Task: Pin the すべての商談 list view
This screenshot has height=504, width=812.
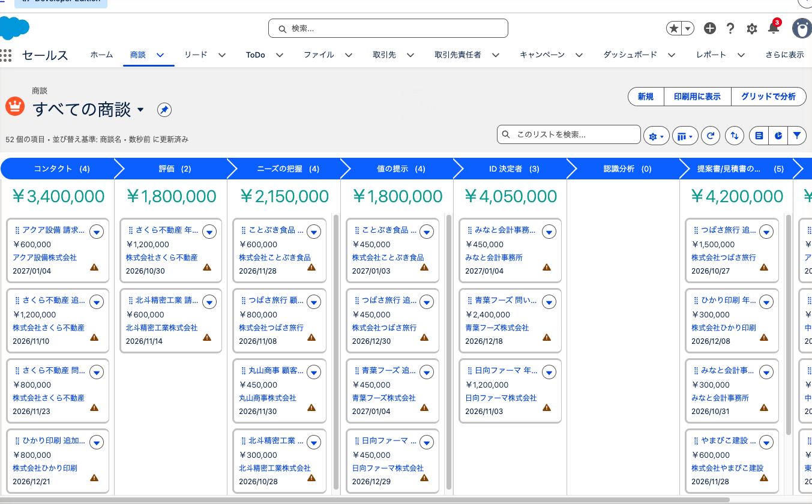Action: click(164, 110)
